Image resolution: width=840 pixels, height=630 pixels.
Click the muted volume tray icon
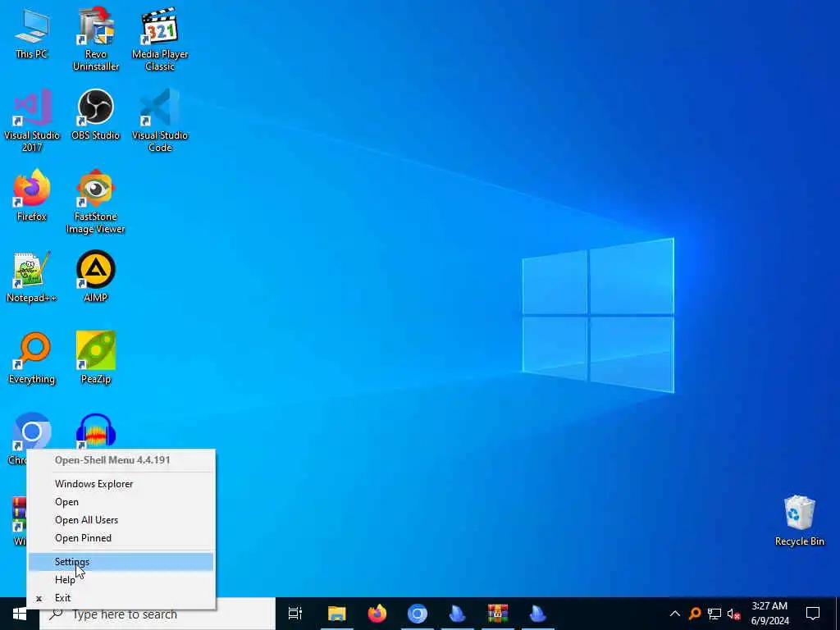(x=734, y=614)
